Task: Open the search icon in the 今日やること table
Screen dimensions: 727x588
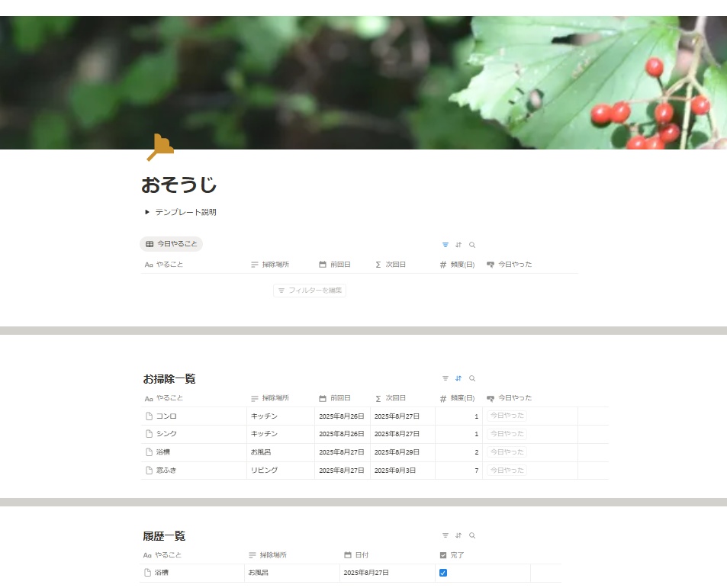Action: (x=472, y=245)
